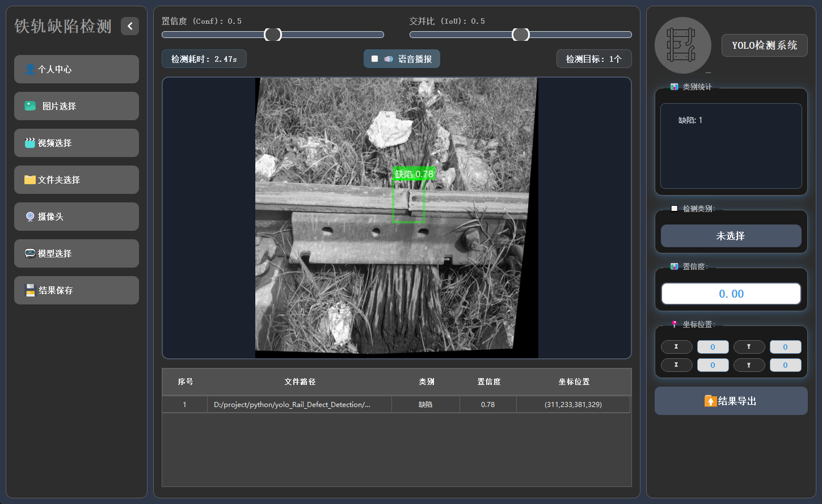
Task: Click the picture icon on 图片选择
Action: point(30,106)
